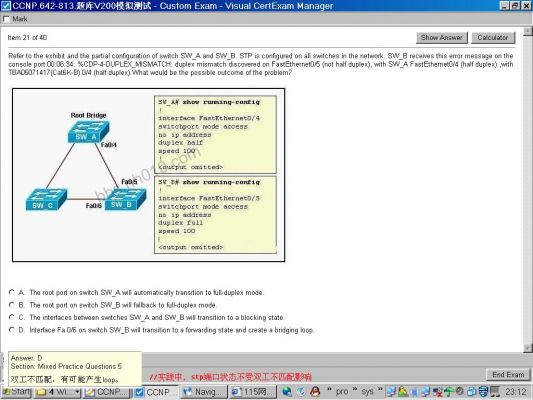Viewport: 533px width, 400px height.
Task: Click the SW_A show running-config box
Action: click(215, 135)
